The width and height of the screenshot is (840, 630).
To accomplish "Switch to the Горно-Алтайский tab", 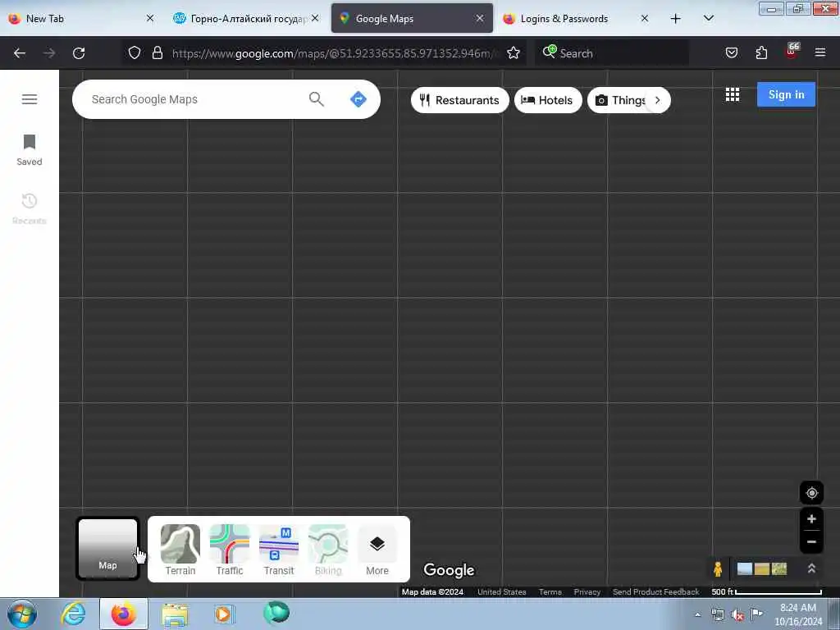I will (x=246, y=19).
